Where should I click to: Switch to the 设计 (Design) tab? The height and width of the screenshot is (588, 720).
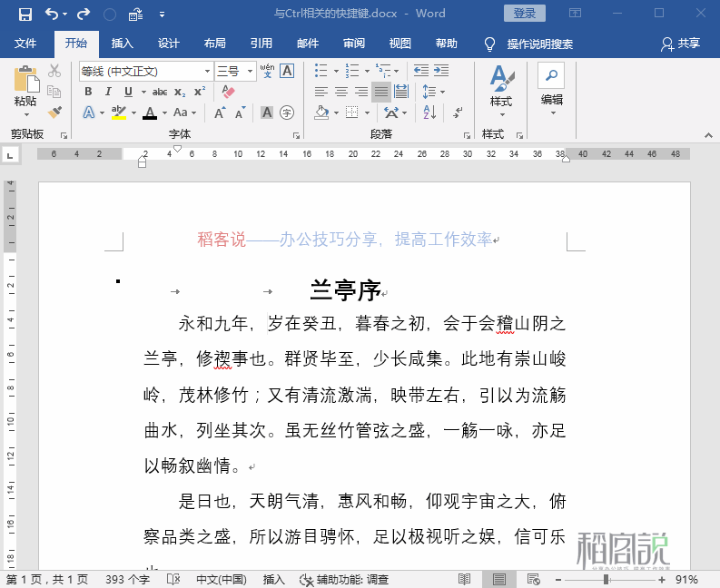[x=169, y=44]
